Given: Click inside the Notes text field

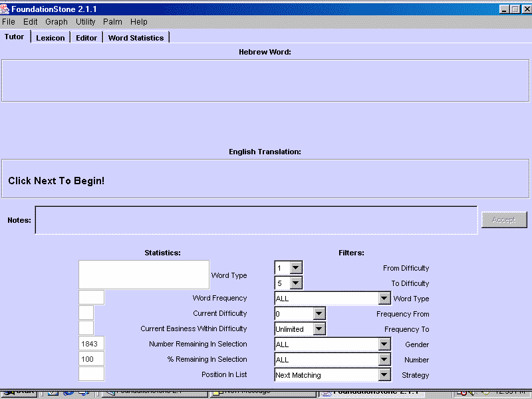Looking at the screenshot, I should coord(256,220).
